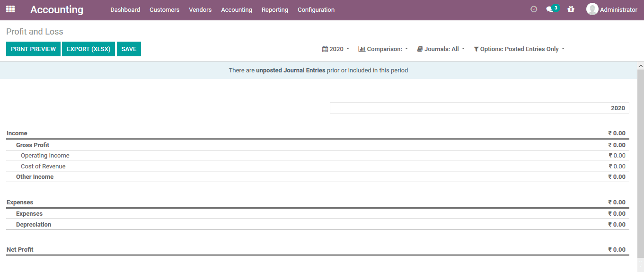Open the Administrator user menu
The width and height of the screenshot is (644, 272).
(612, 9)
